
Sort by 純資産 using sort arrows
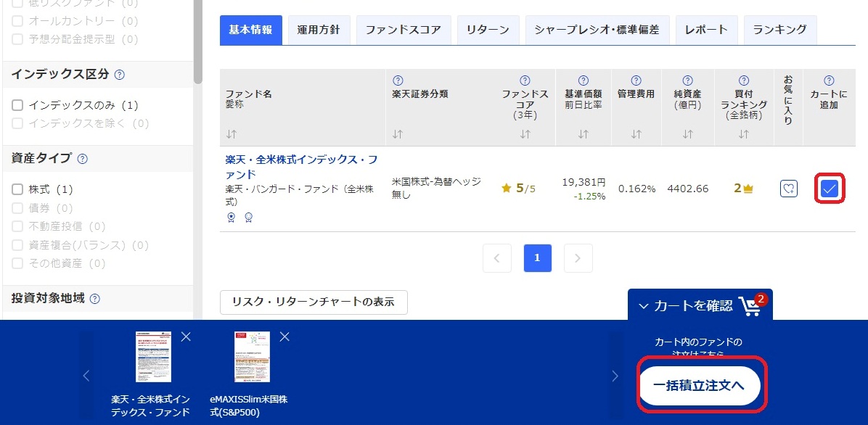(x=687, y=134)
